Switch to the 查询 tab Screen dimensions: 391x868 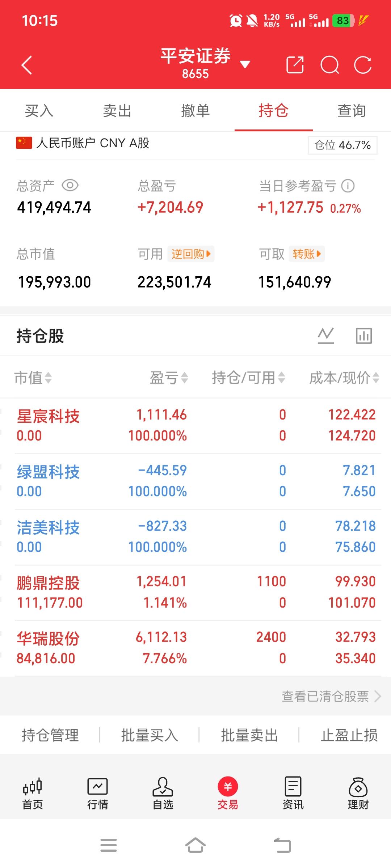tap(352, 111)
